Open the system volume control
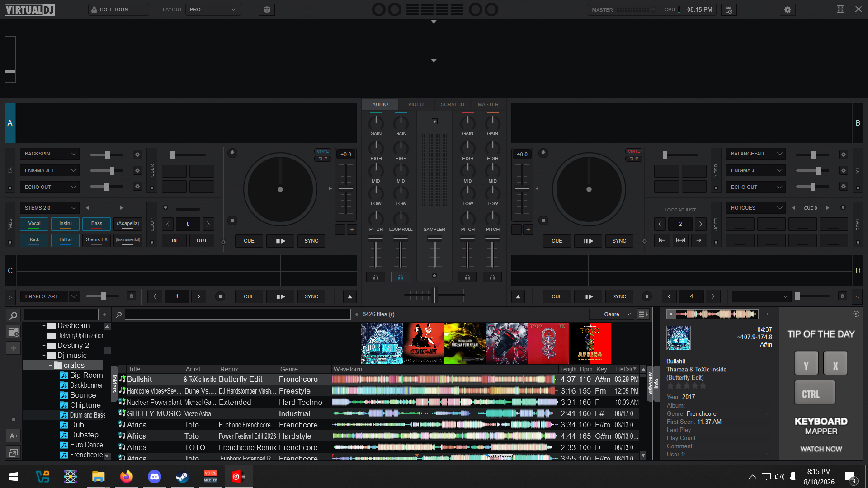 [779, 477]
